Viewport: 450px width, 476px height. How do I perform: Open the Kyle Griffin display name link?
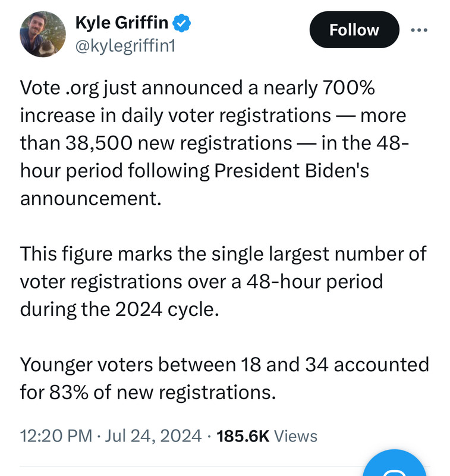tap(122, 23)
